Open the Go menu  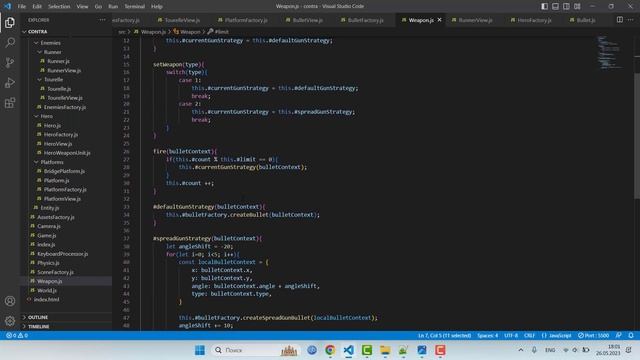(x=98, y=6)
